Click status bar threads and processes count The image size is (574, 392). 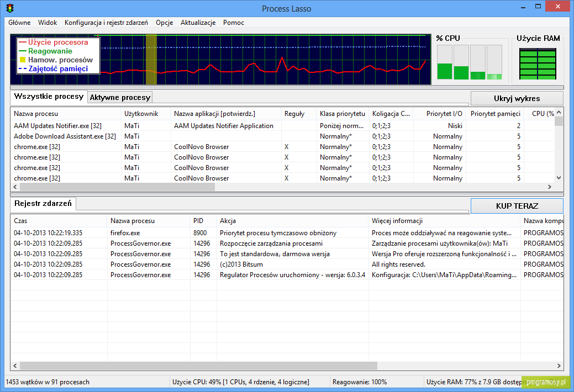click(48, 382)
